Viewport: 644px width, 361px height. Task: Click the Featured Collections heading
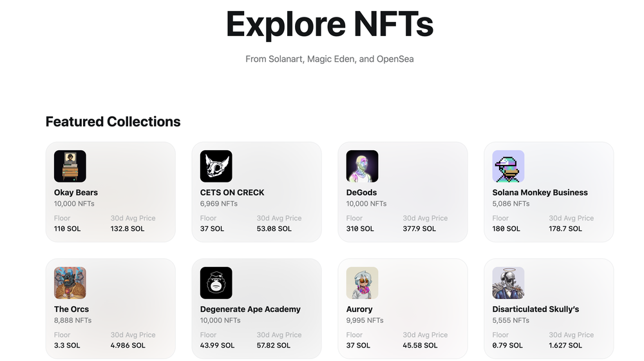tap(113, 122)
